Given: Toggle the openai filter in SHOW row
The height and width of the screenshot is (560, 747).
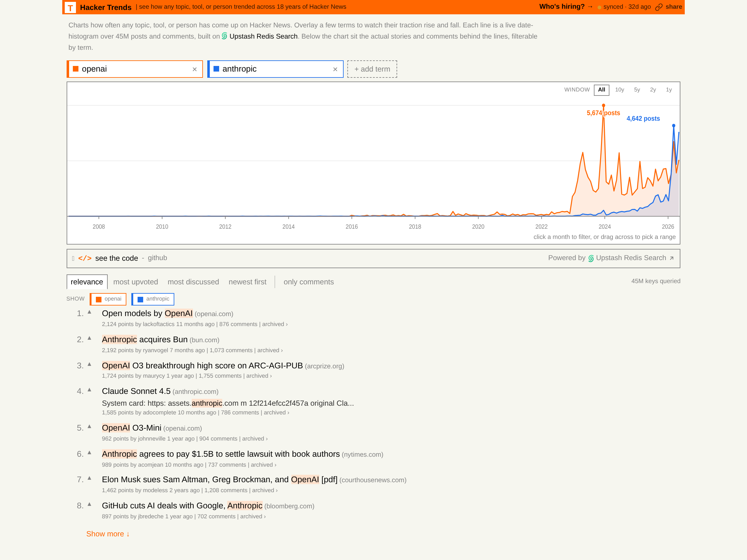Looking at the screenshot, I should coord(108,299).
